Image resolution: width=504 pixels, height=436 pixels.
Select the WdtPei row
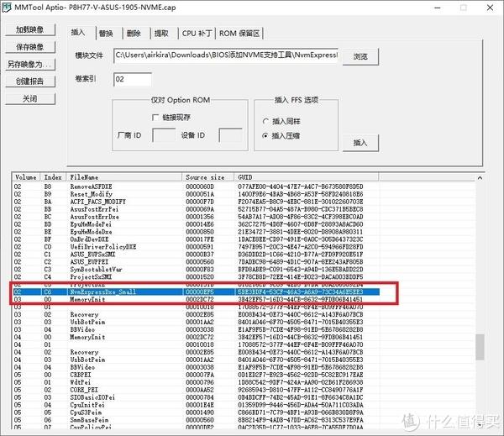point(196,382)
